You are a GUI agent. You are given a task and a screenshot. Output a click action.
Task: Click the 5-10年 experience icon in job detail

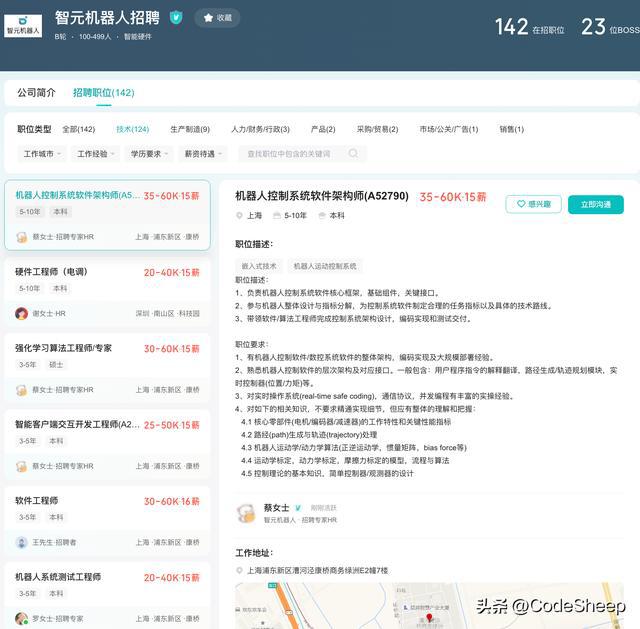click(277, 216)
